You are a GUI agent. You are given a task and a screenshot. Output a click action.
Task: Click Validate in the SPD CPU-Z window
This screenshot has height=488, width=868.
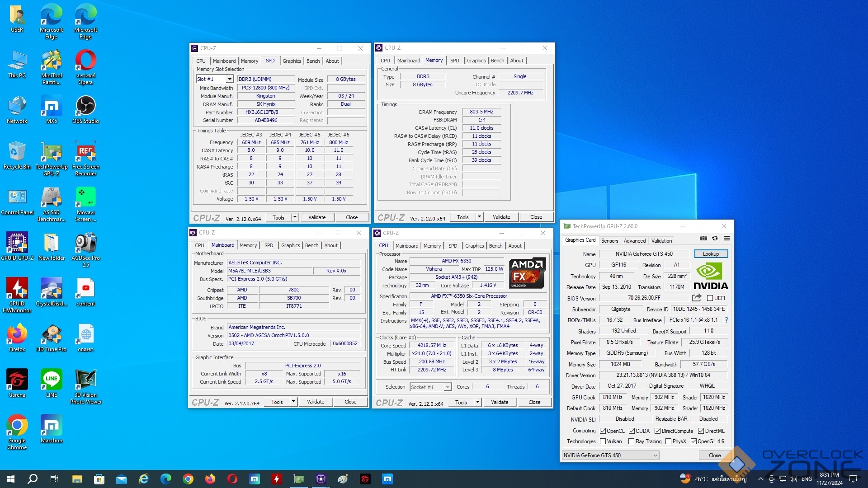pyautogui.click(x=317, y=217)
